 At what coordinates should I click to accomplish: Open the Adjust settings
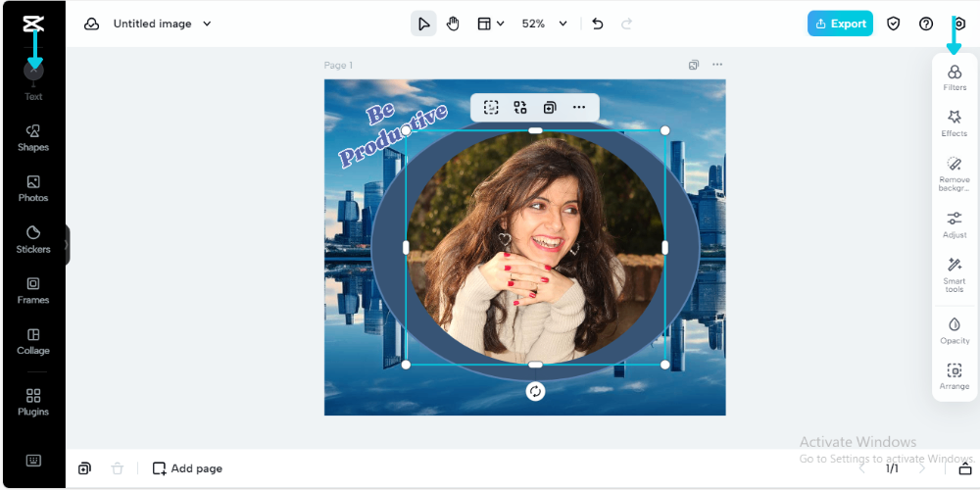tap(954, 224)
